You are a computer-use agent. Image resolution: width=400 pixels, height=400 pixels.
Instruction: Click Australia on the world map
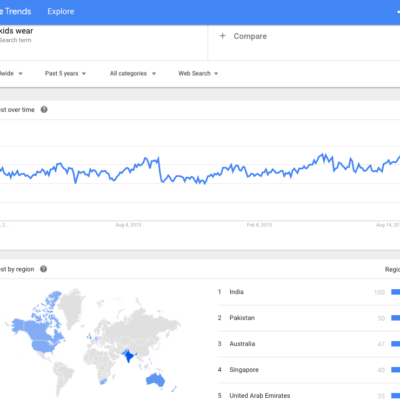tap(155, 380)
